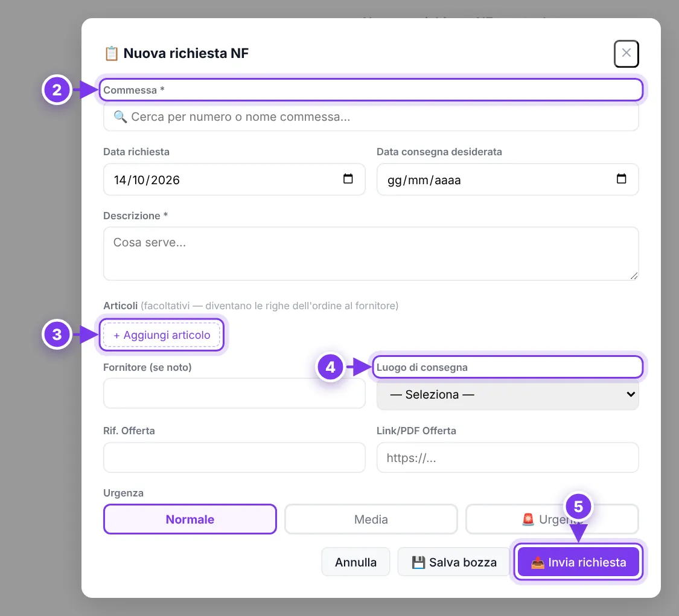This screenshot has height=616, width=679.
Task: Click the Descrizione text area
Action: pyautogui.click(x=371, y=254)
